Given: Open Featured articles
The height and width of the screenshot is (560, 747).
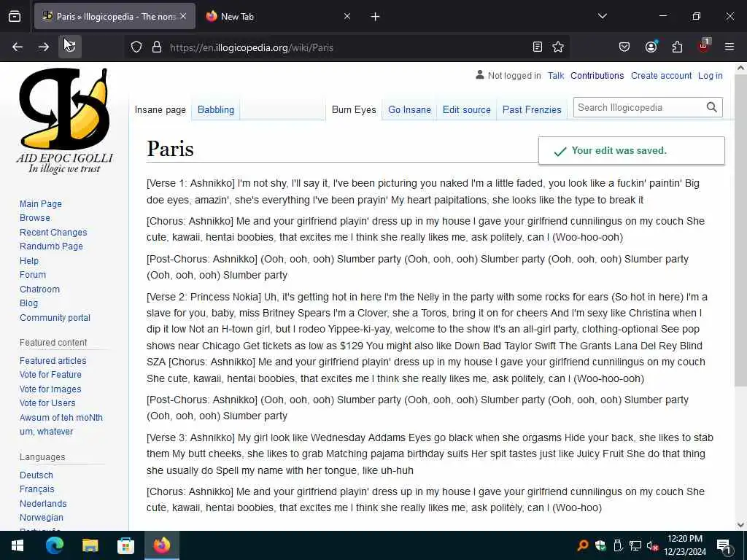Looking at the screenshot, I should (x=53, y=360).
